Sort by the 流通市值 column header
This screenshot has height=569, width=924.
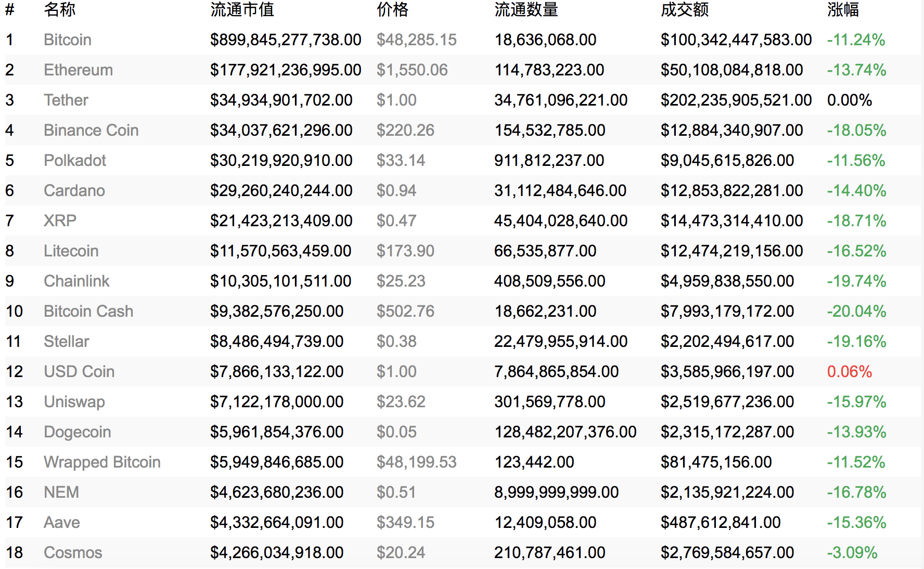pos(242,10)
